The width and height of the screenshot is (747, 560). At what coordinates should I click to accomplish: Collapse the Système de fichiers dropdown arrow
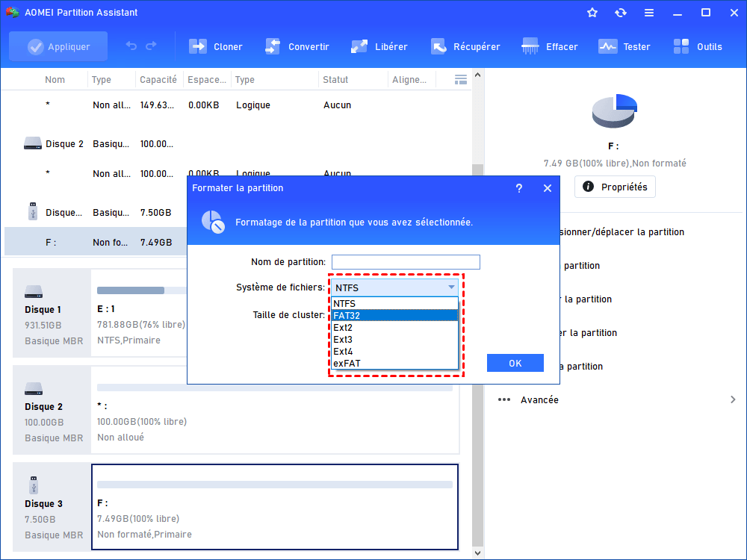pos(451,287)
